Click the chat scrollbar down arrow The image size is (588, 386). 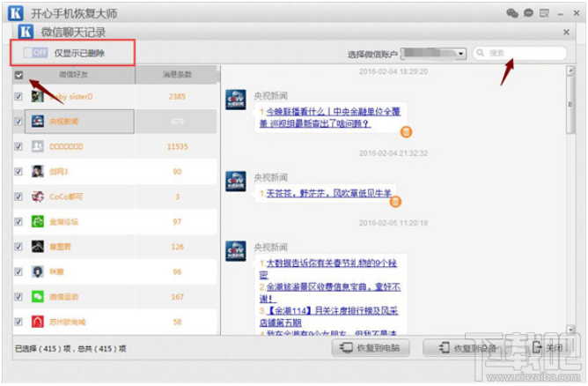570,330
